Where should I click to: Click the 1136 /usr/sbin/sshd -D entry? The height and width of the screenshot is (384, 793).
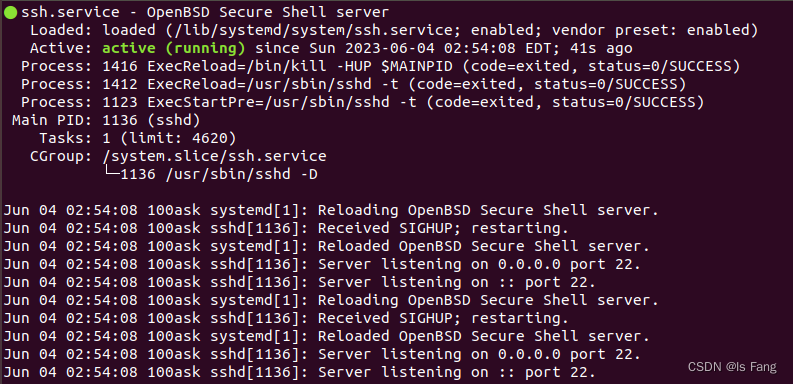(x=218, y=175)
